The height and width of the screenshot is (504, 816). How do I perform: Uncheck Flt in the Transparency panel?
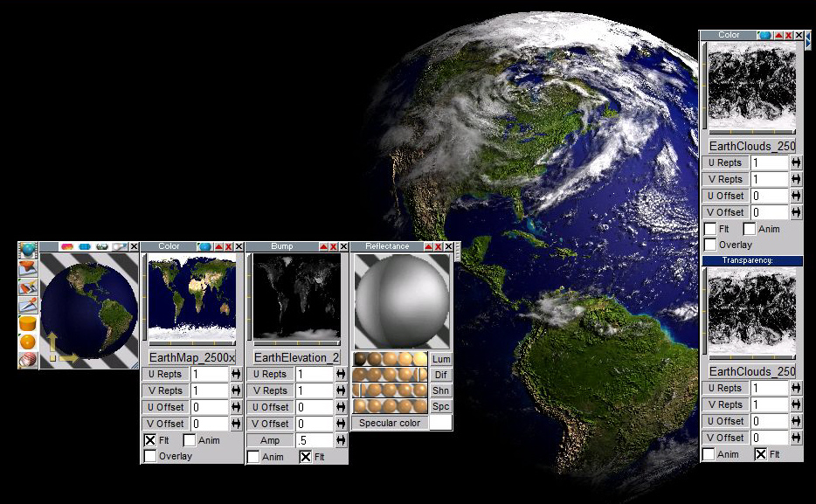(x=761, y=454)
